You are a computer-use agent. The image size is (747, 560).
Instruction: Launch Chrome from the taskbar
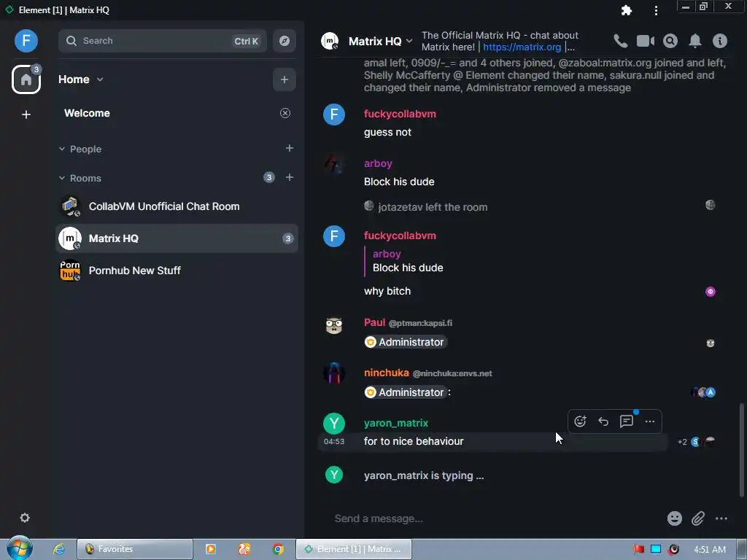tap(278, 549)
